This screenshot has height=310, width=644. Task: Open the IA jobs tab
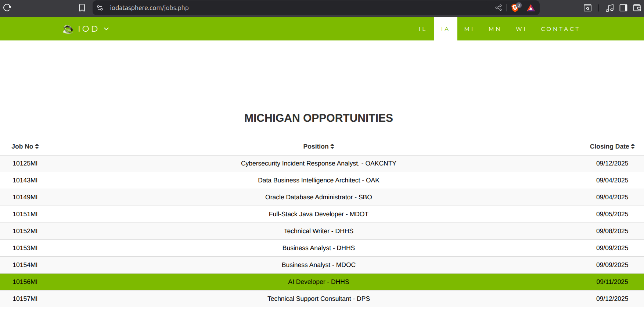coord(446,29)
